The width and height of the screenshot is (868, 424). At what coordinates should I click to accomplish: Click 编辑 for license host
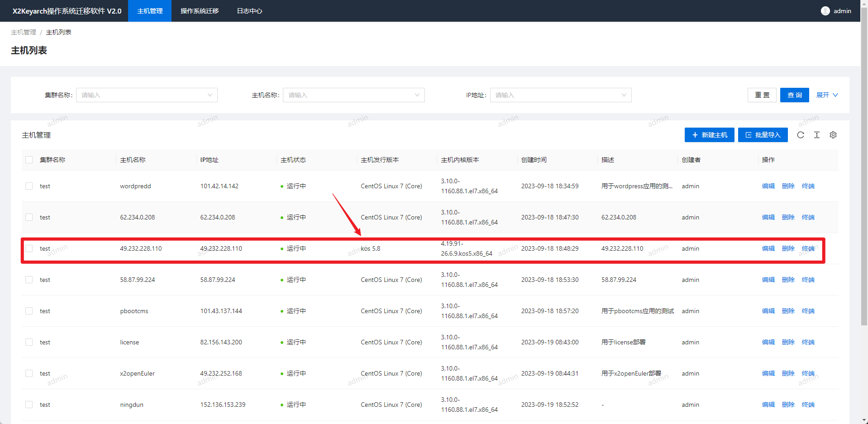[768, 342]
